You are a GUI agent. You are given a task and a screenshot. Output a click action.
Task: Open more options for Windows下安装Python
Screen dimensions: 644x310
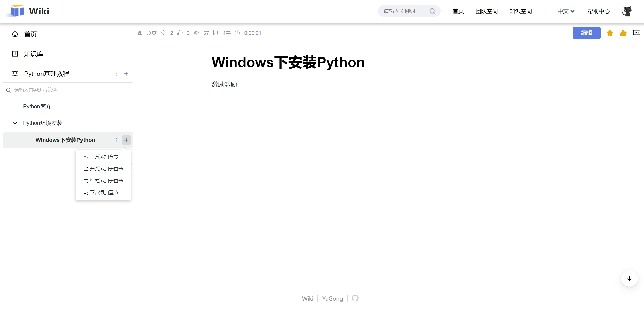(x=117, y=140)
